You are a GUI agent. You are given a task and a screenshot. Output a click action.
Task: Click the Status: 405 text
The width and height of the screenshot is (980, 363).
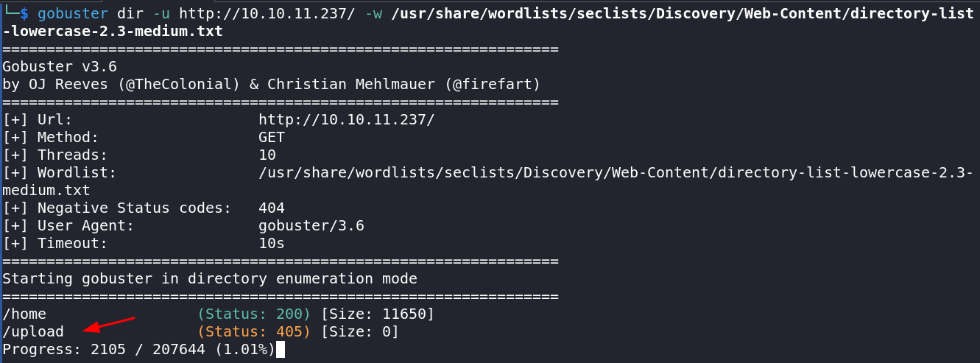[x=254, y=332]
